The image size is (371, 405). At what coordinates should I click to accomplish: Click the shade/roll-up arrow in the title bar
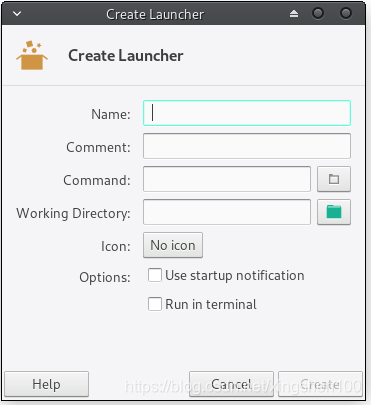pos(294,14)
